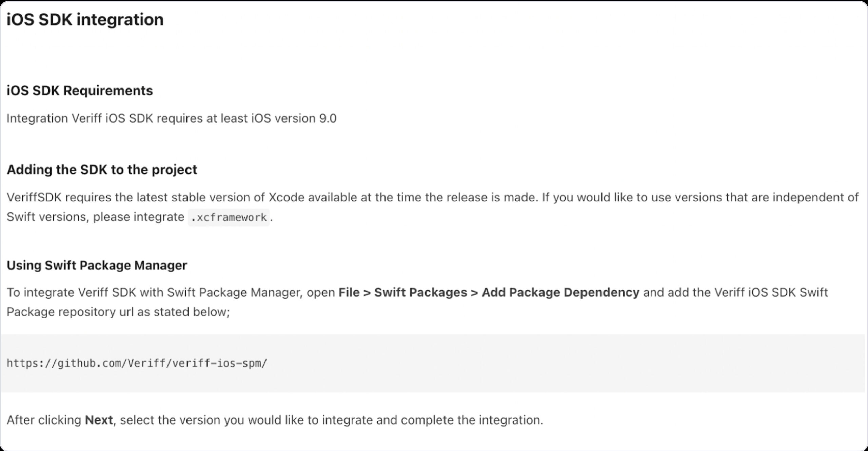The image size is (868, 451).
Task: Click the .xcframework inline code snippet
Action: coord(229,217)
